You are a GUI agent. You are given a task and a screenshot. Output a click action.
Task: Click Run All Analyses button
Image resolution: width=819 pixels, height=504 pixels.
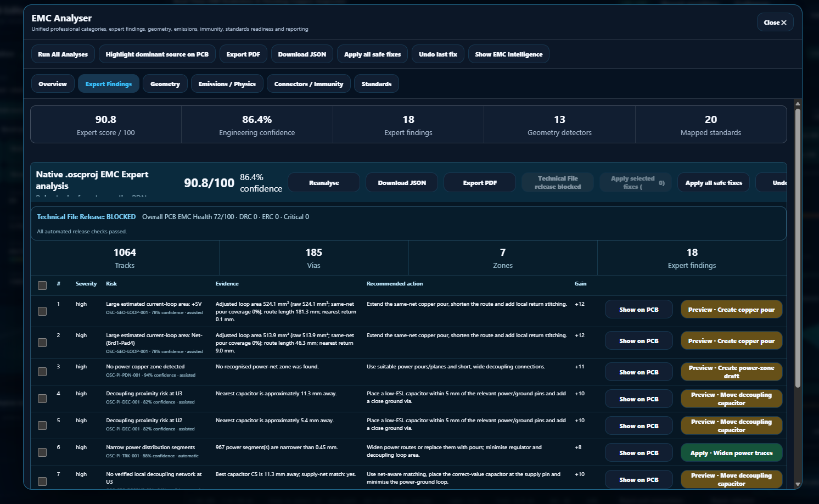(63, 54)
